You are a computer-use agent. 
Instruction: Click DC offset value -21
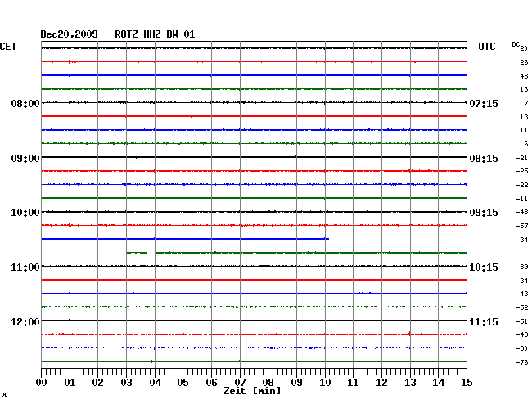click(522, 158)
